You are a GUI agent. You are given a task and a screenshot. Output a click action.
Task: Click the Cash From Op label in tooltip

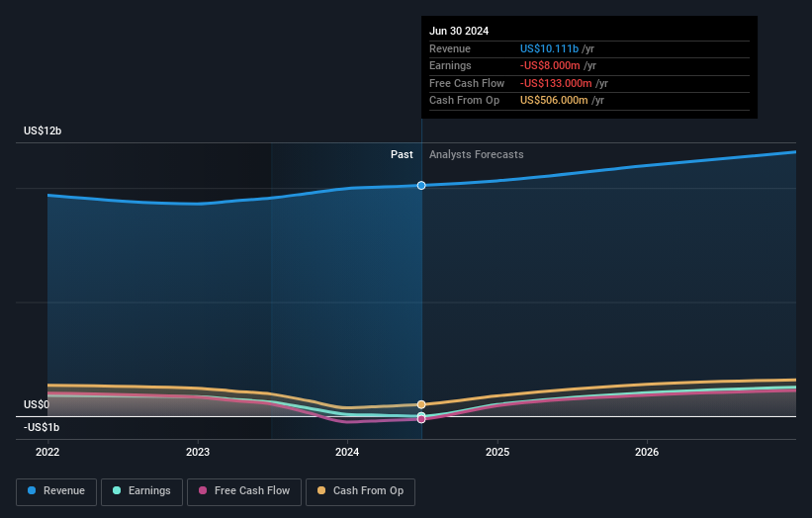tap(465, 101)
